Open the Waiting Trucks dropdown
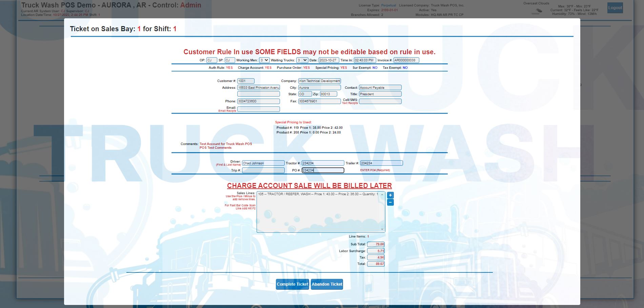The image size is (644, 308). tap(302, 60)
